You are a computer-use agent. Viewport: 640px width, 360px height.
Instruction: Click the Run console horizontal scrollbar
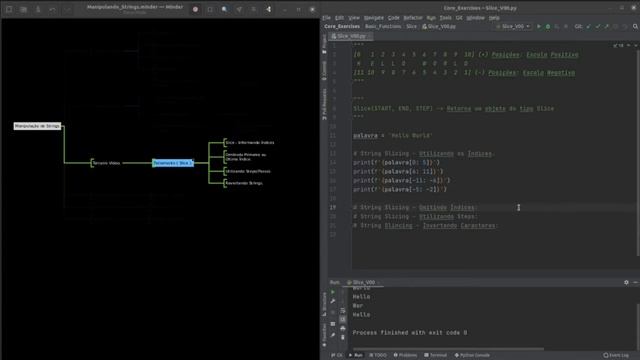pyautogui.click(x=448, y=349)
